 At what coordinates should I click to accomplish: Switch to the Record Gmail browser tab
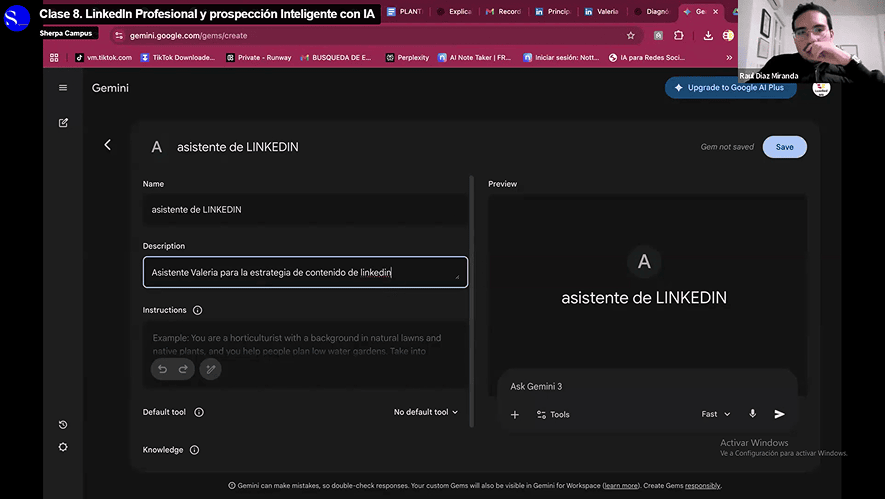pyautogui.click(x=503, y=11)
